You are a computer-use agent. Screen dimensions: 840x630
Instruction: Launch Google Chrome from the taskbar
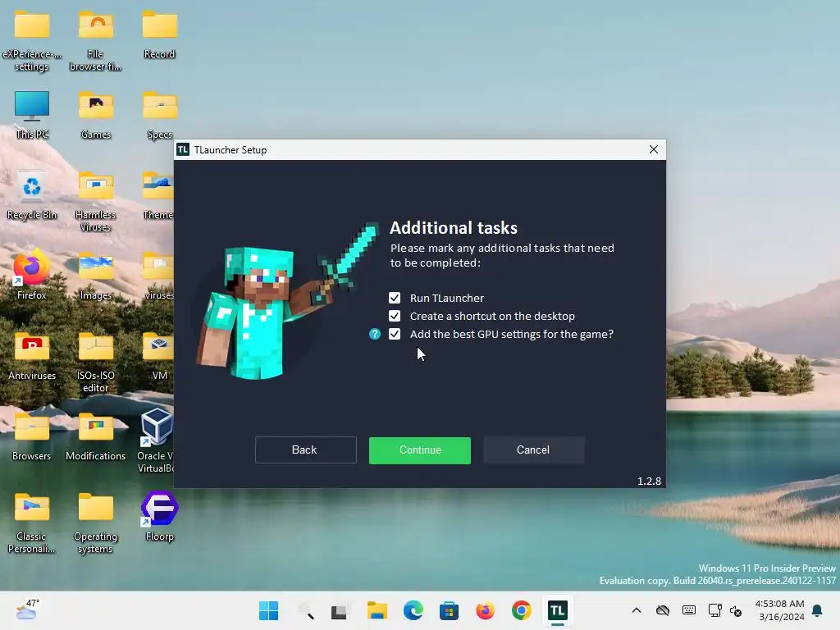pos(521,610)
